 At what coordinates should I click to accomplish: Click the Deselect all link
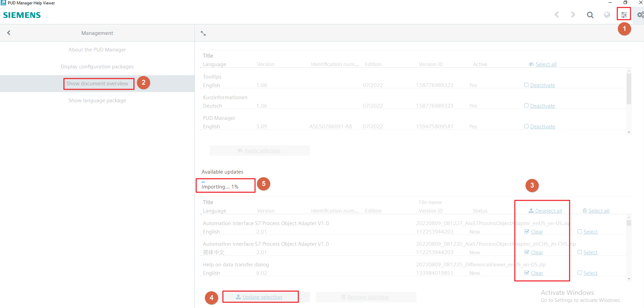pos(549,211)
